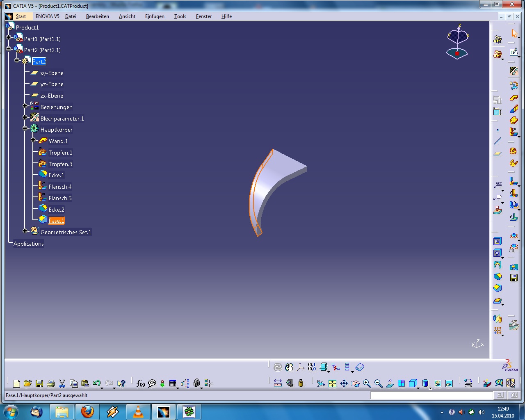Click Fit All In view icon

(x=332, y=383)
